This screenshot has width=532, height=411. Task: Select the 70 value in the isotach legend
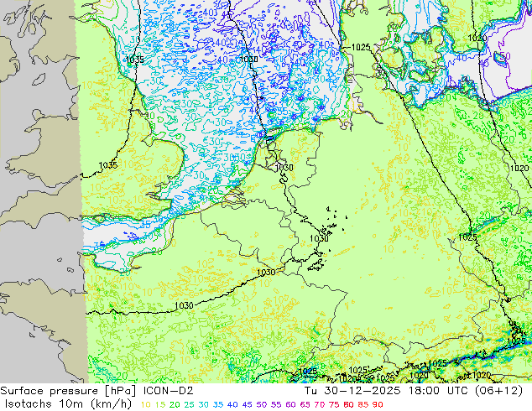[x=319, y=404]
